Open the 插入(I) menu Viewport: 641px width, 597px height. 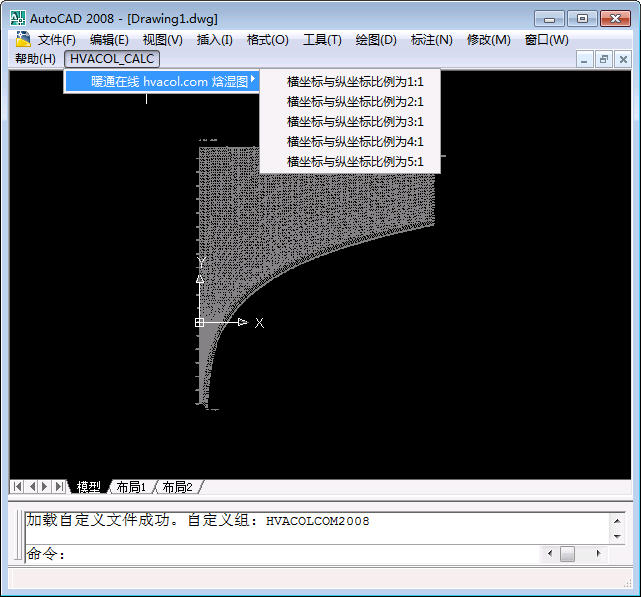[x=214, y=40]
